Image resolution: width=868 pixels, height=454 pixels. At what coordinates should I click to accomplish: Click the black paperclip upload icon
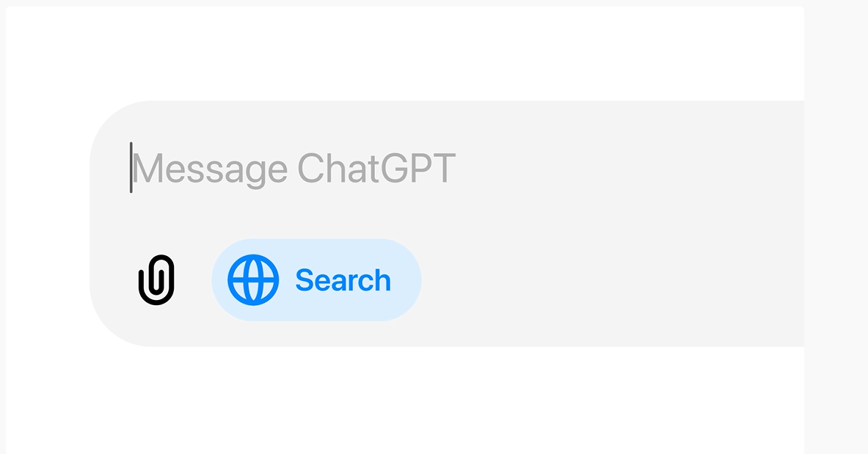coord(156,279)
